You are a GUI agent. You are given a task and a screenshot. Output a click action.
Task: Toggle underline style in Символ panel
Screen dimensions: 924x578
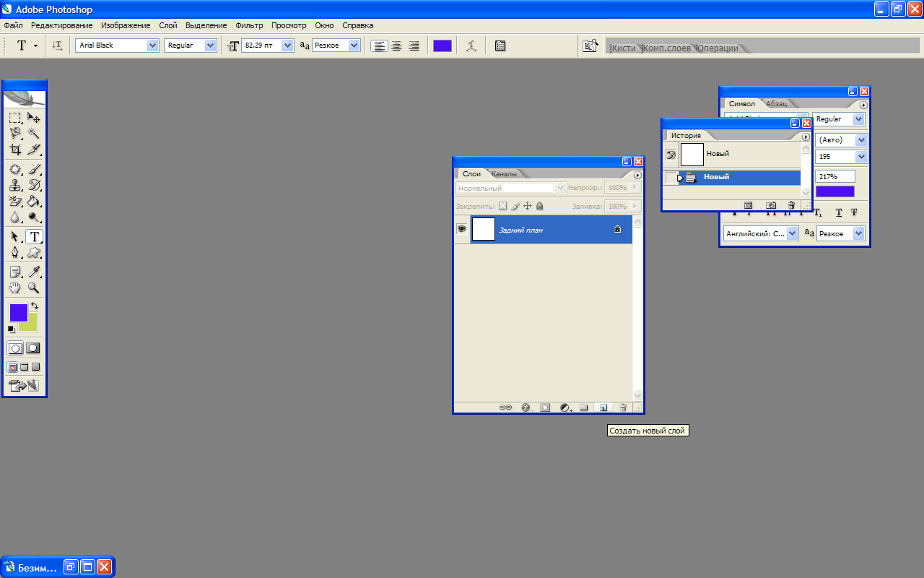click(x=839, y=212)
